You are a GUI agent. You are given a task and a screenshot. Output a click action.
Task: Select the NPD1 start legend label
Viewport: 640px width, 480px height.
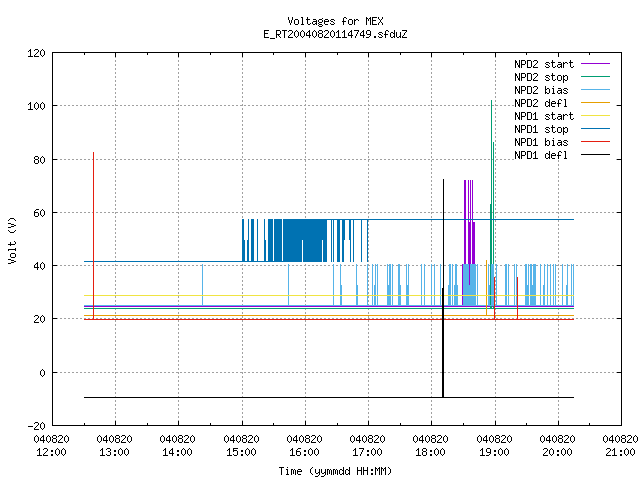544,116
